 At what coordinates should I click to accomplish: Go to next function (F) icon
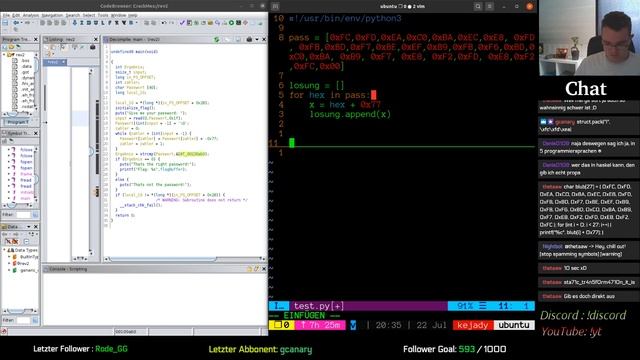110,23
